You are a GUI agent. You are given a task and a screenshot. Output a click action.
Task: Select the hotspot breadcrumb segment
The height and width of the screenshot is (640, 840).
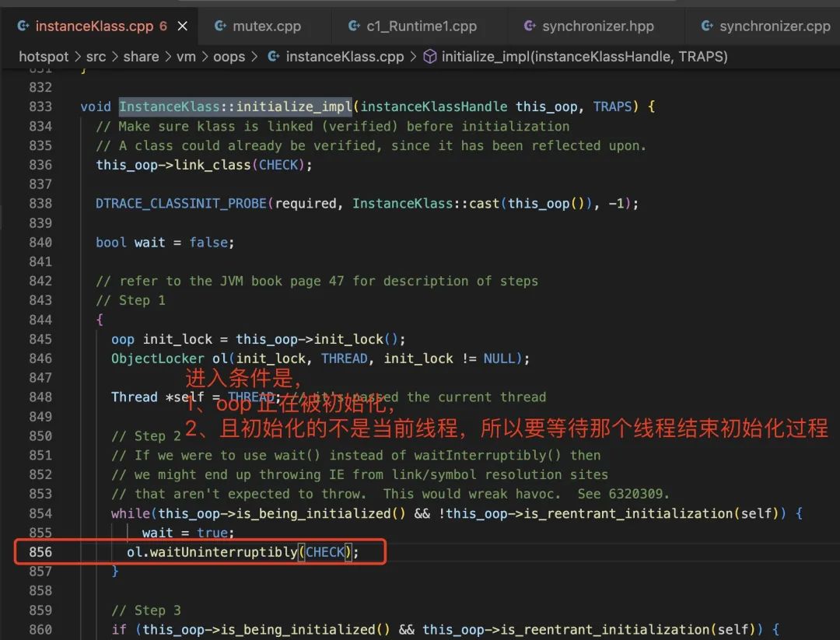(44, 57)
